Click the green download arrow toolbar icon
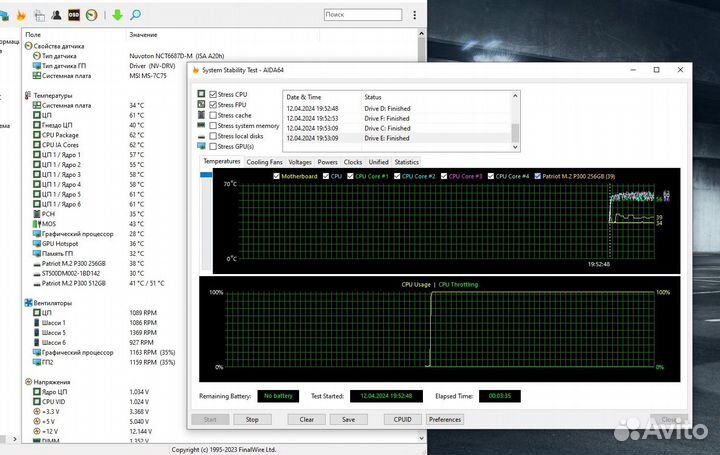 coord(118,15)
